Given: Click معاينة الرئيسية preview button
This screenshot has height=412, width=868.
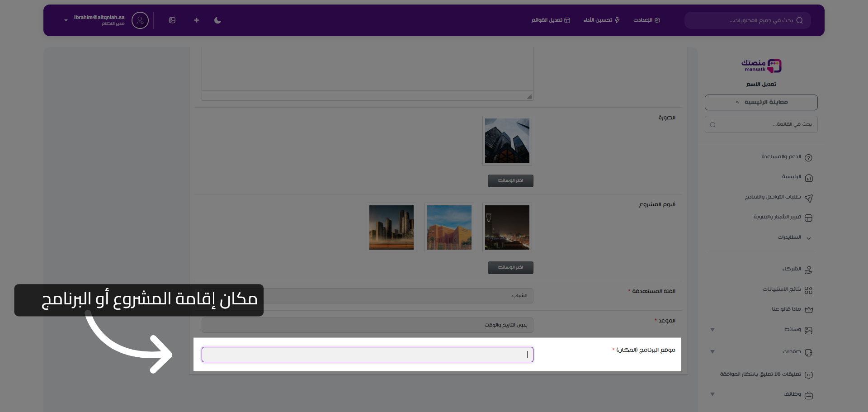Looking at the screenshot, I should coord(761,102).
